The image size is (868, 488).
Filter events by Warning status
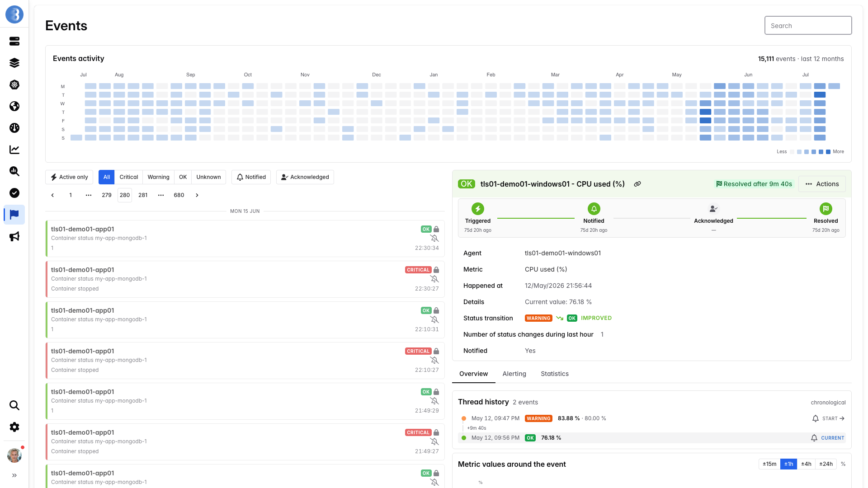coord(158,177)
